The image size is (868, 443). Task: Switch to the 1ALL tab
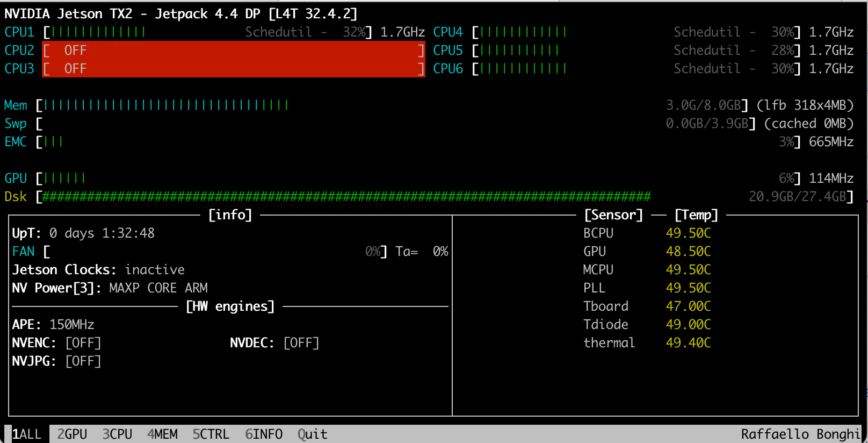pos(27,434)
